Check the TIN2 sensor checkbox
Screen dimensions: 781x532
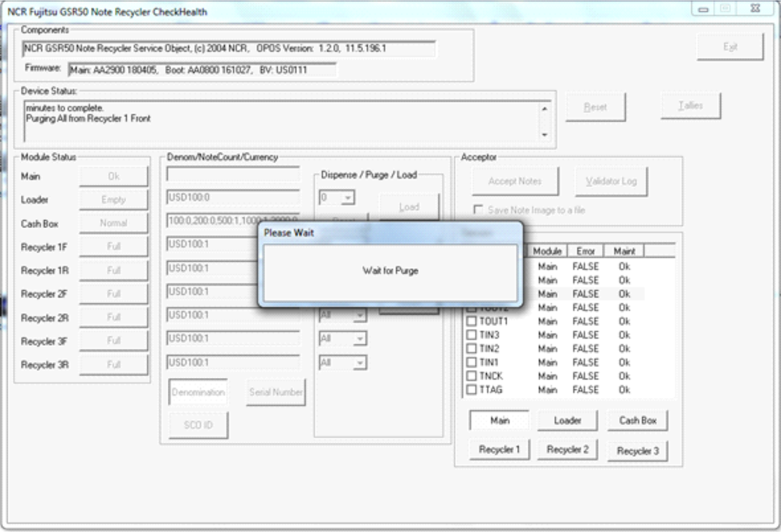(471, 349)
